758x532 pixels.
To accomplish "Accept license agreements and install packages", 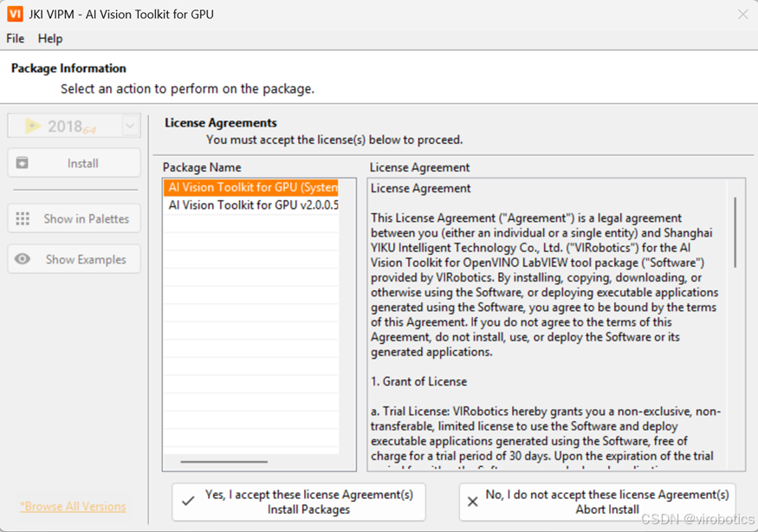I will pyautogui.click(x=299, y=502).
